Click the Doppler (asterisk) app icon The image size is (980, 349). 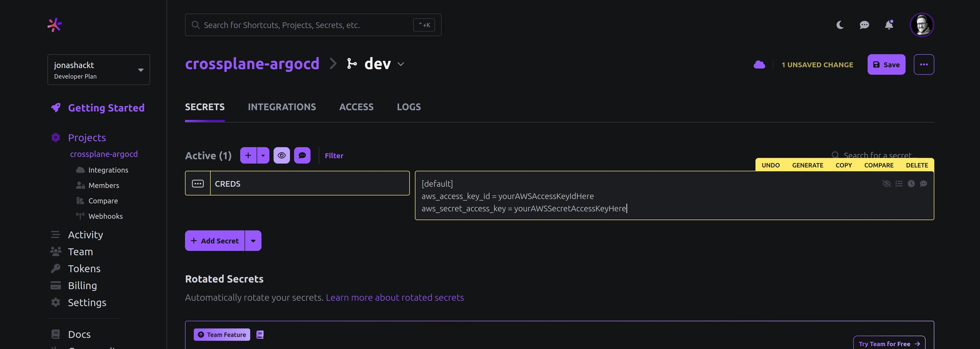click(x=55, y=24)
